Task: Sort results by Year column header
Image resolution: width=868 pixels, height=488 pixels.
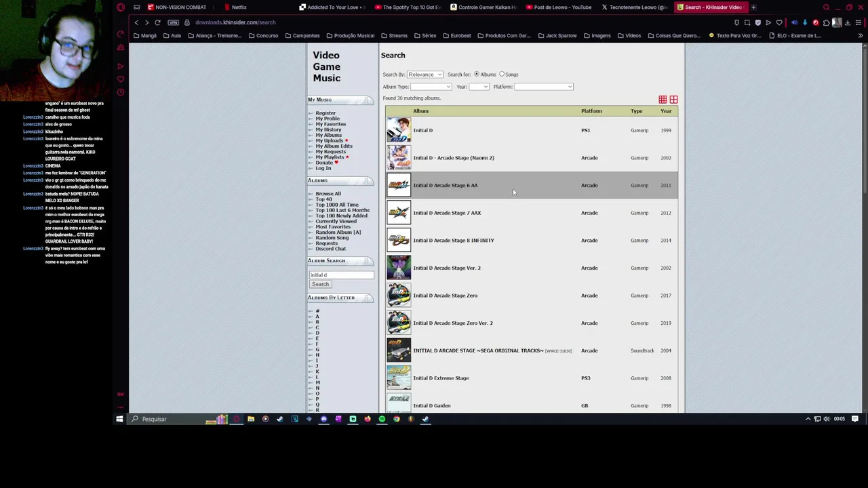Action: pos(666,111)
